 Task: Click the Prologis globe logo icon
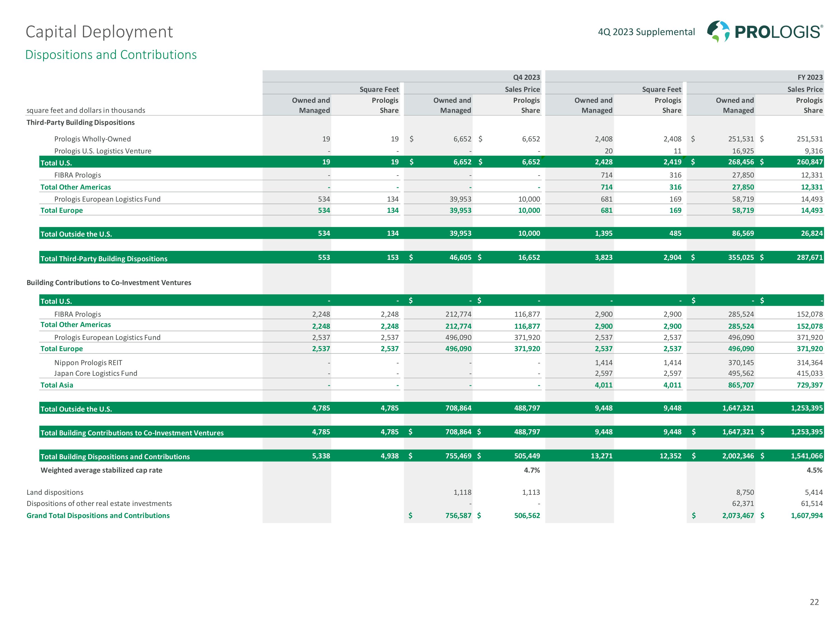coord(718,31)
